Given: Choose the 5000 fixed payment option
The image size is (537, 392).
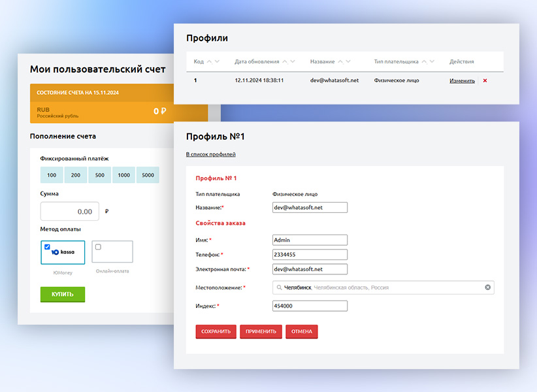Looking at the screenshot, I should 148,175.
